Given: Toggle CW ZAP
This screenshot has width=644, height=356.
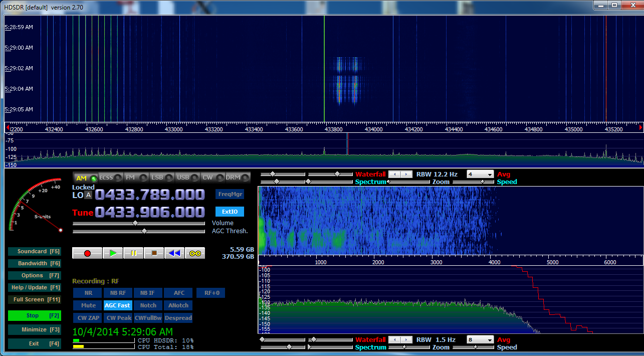Looking at the screenshot, I should coord(88,318).
